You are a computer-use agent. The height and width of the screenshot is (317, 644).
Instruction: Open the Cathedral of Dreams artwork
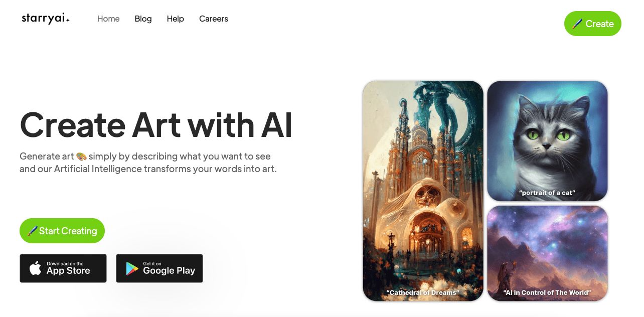[423, 191]
